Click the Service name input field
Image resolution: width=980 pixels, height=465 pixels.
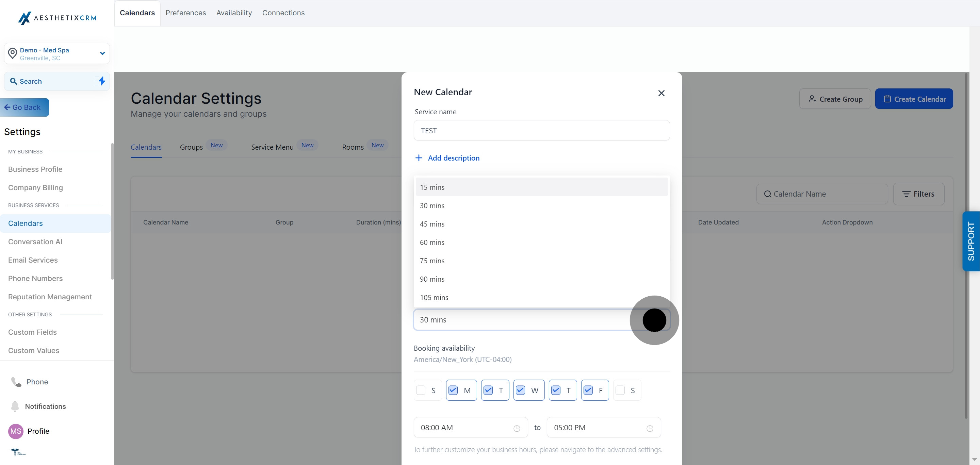(x=541, y=130)
